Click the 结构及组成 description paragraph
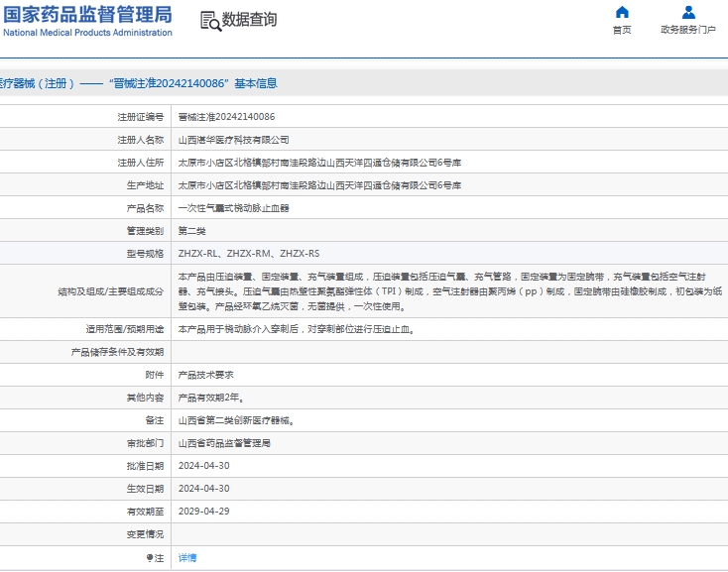Screen dimensions: 728x572 450,291
